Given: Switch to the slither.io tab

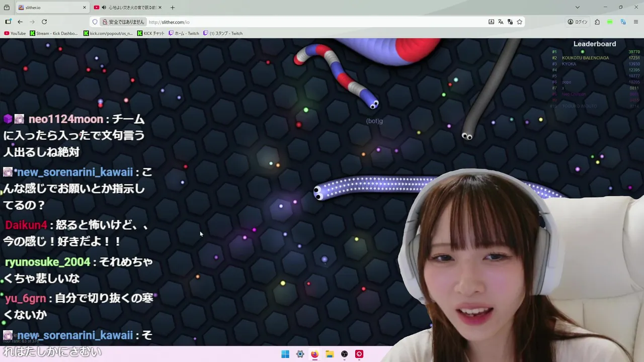Looking at the screenshot, I should (52, 8).
